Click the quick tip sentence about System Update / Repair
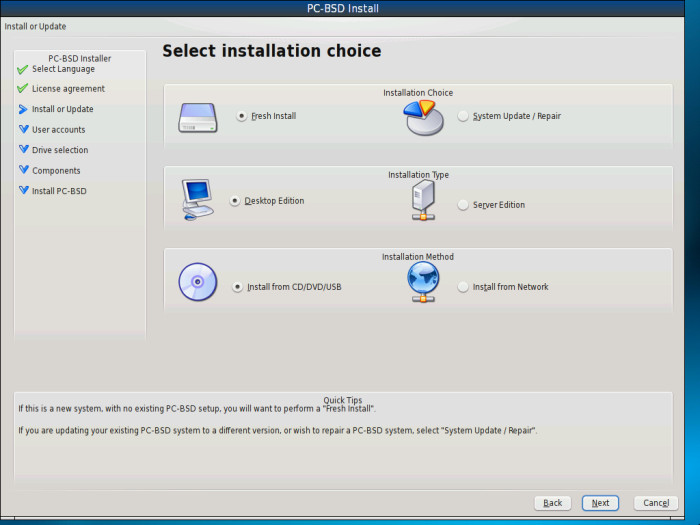The height and width of the screenshot is (525, 700). [277, 430]
